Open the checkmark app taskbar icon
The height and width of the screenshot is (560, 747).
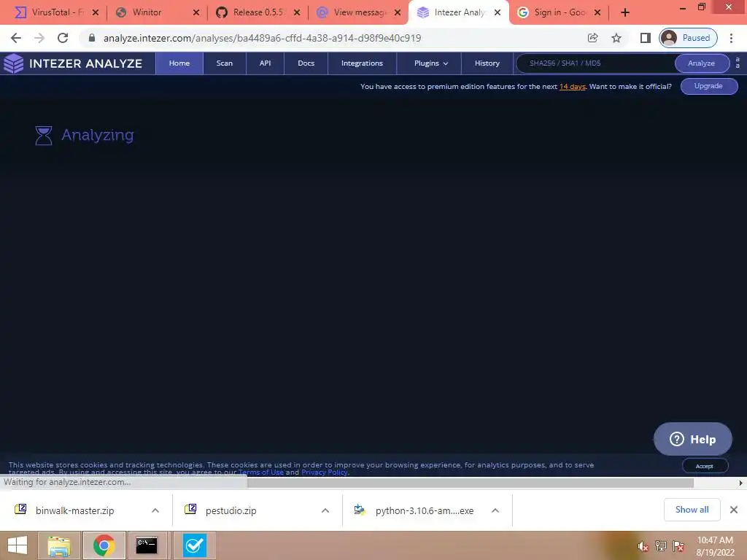[194, 545]
